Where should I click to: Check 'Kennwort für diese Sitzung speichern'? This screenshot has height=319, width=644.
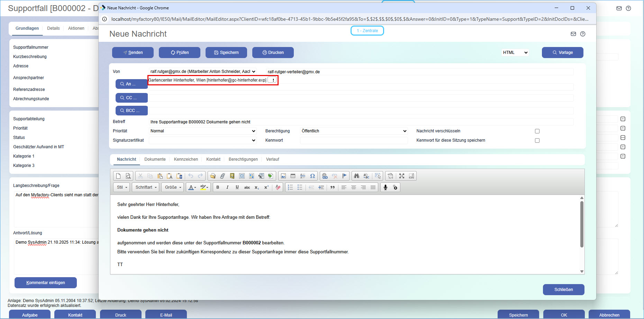[537, 140]
